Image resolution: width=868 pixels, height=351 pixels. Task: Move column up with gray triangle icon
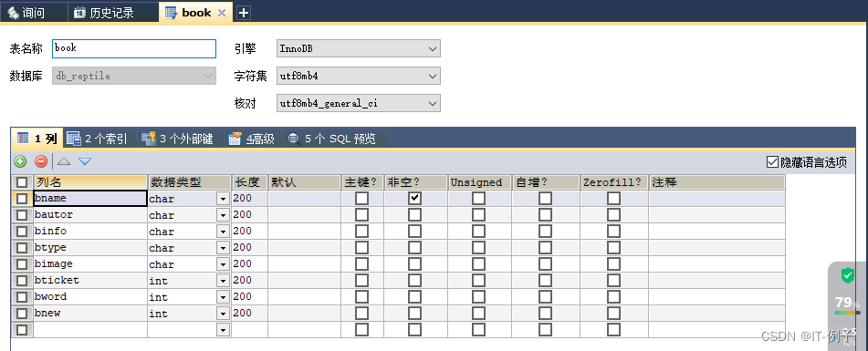(64, 161)
